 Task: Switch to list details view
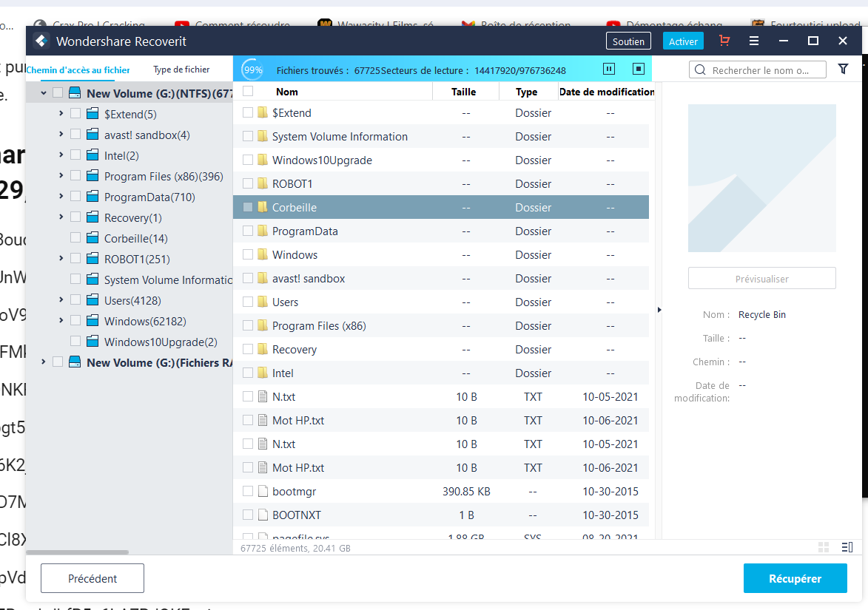tap(847, 547)
